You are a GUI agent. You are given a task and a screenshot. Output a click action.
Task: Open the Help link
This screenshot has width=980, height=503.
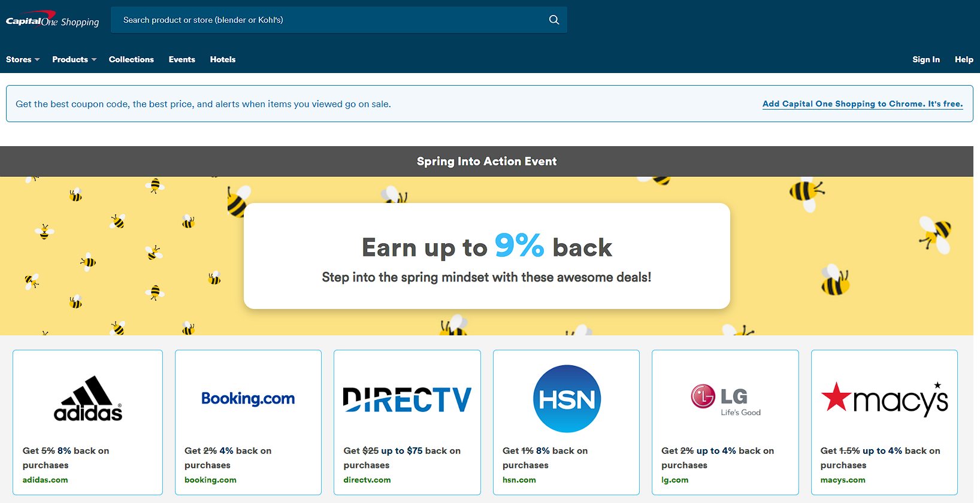click(964, 59)
